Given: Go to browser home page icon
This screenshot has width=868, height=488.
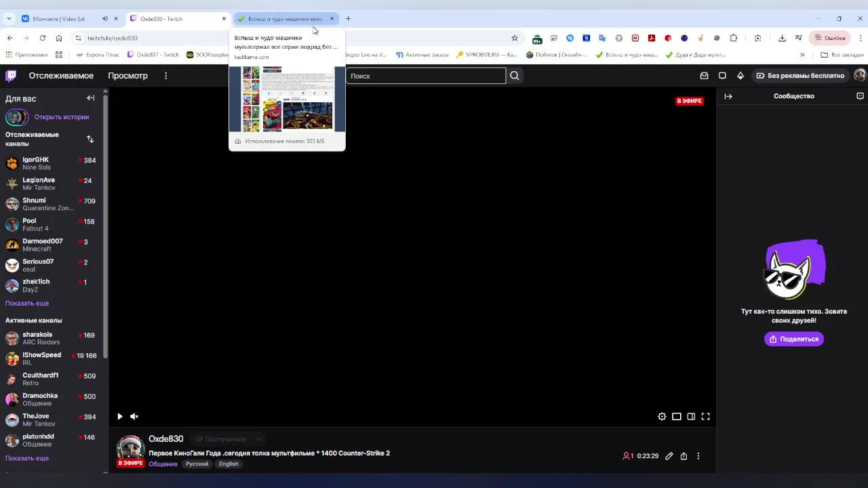Looking at the screenshot, I should [x=59, y=38].
